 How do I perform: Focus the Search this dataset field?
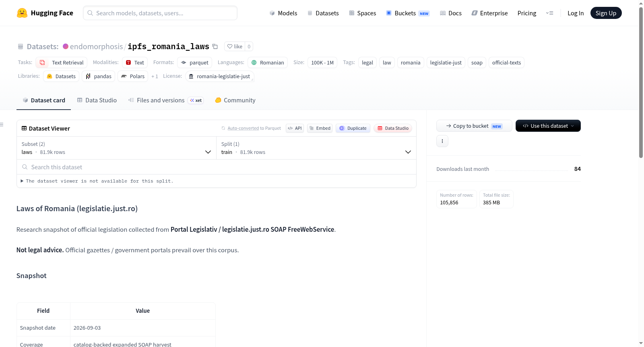pyautogui.click(x=216, y=167)
